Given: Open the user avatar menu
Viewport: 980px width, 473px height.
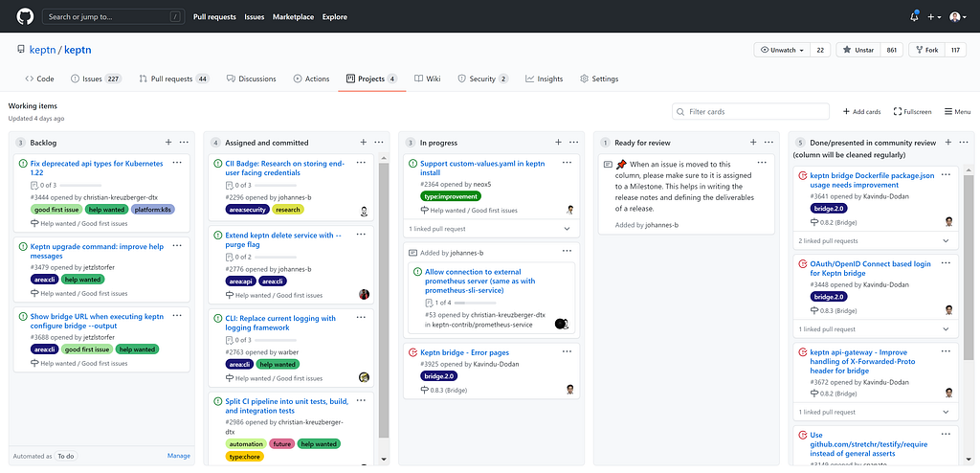Looking at the screenshot, I should 958,17.
